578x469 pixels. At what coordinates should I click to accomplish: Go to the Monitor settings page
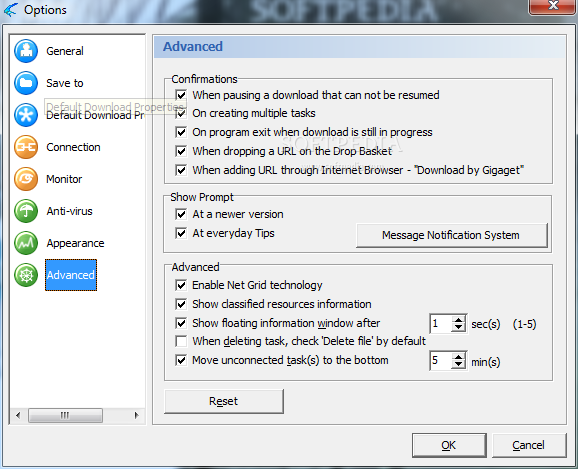coord(64,179)
